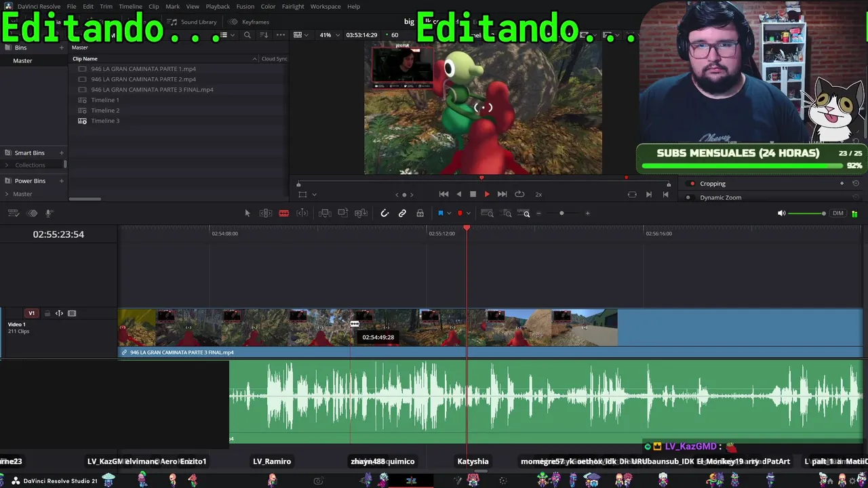The width and height of the screenshot is (868, 488).
Task: Open the flag color dropdown arrow
Action: tap(449, 213)
